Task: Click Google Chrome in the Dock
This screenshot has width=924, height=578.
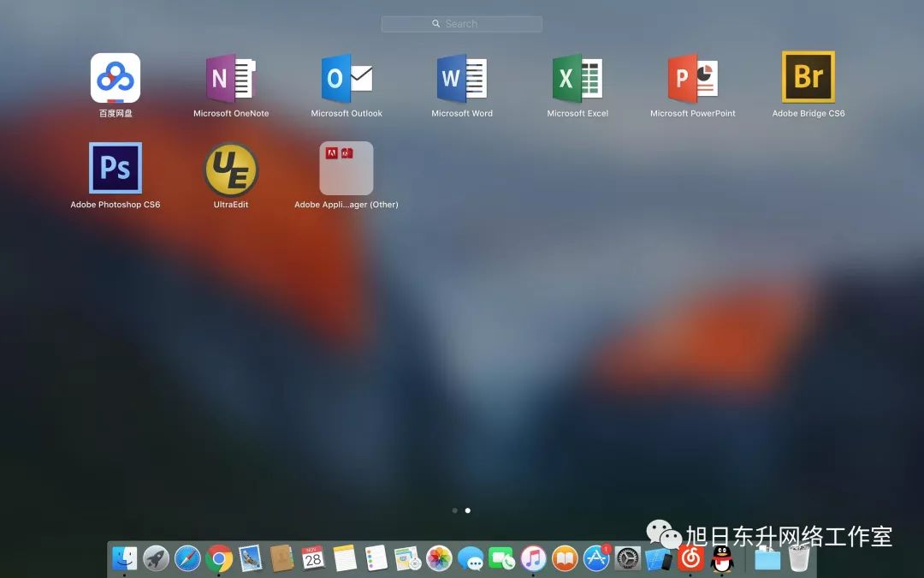Action: [x=219, y=559]
